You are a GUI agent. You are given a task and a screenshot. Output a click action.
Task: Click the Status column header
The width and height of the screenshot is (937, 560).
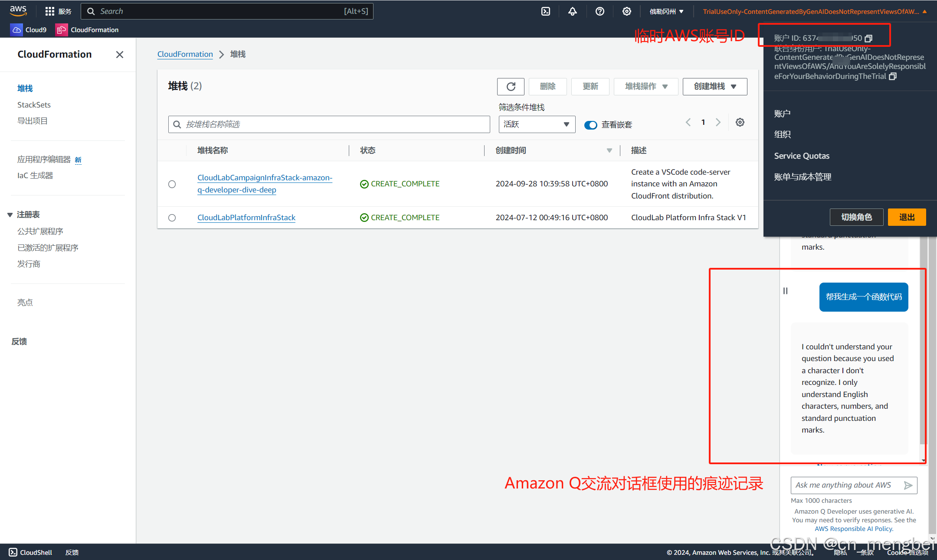tap(367, 150)
